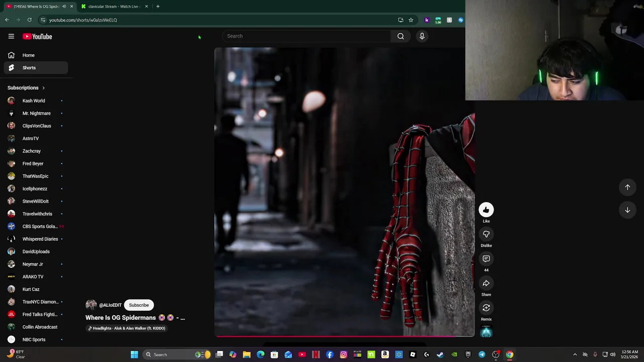Open the YouTube hamburger guide menu
This screenshot has width=644, height=362.
click(x=11, y=36)
